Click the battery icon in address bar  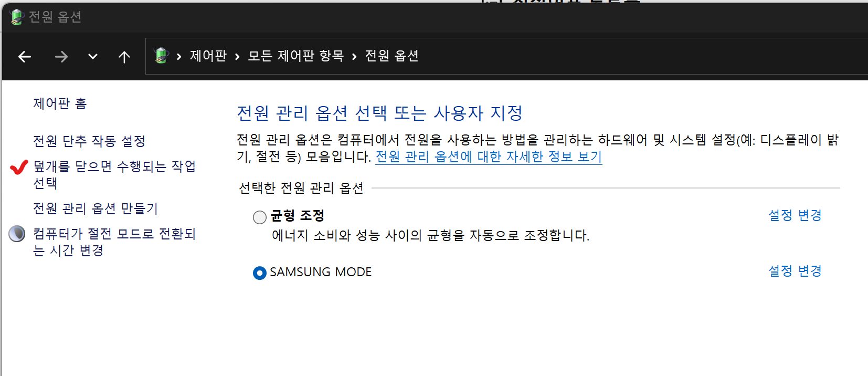point(161,56)
